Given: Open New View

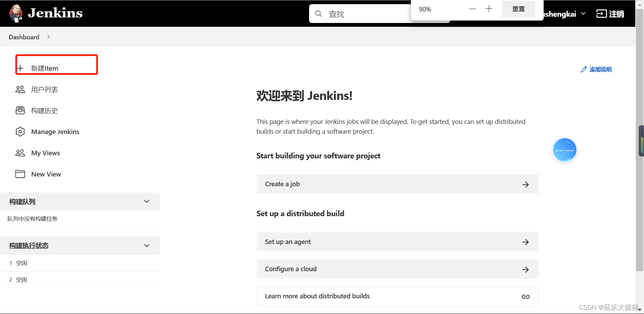Looking at the screenshot, I should [46, 174].
